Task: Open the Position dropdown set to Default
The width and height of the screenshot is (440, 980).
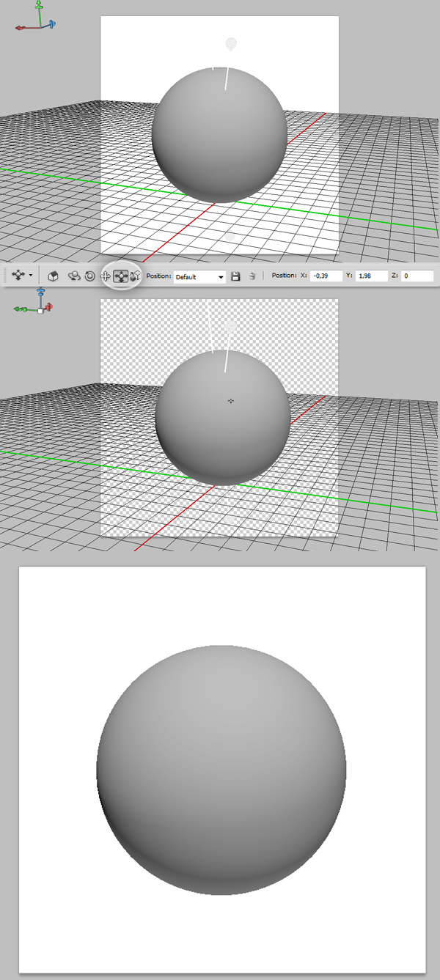Action: [x=199, y=276]
